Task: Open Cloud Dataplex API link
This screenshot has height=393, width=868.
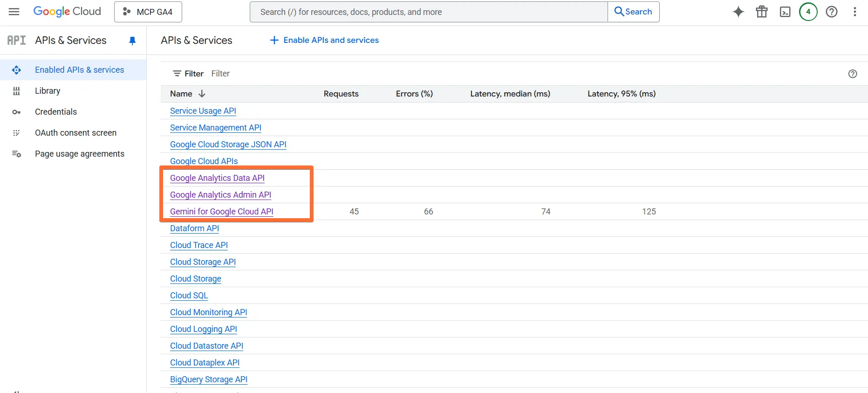Action: (x=205, y=363)
